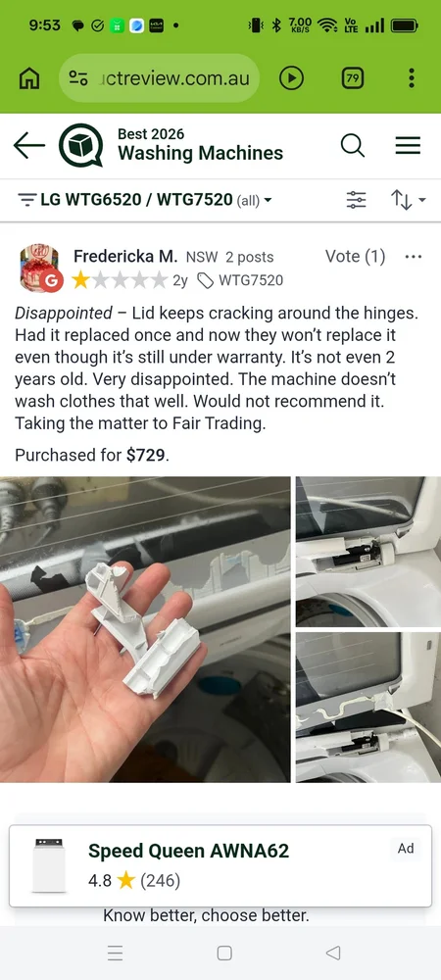The width and height of the screenshot is (441, 980).
Task: Tap the ProductReview logo
Action: (x=81, y=146)
